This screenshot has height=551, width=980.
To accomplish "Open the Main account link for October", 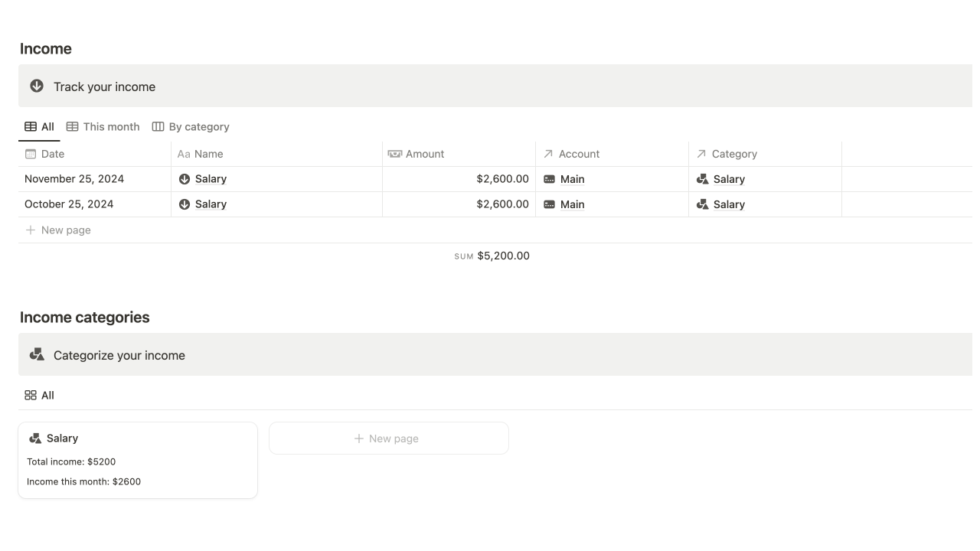I will click(572, 204).
